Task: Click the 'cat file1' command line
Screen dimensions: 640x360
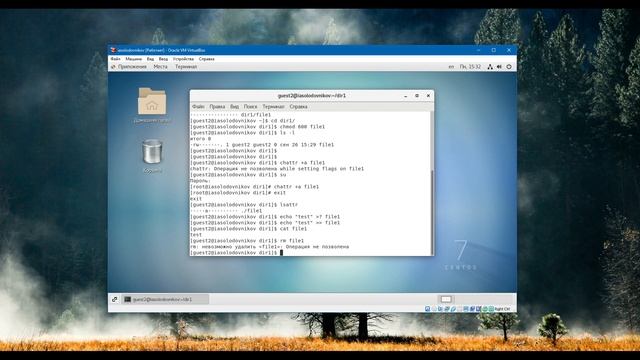Action: (x=249, y=229)
